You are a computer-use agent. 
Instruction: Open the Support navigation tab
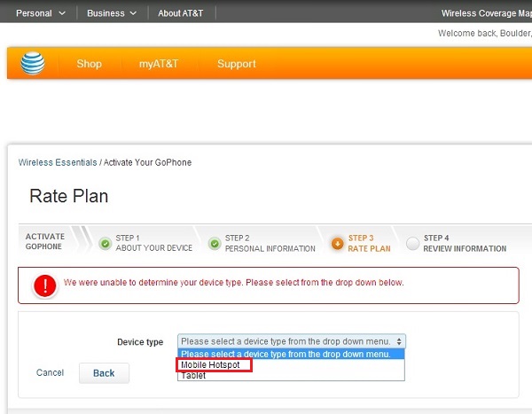(237, 64)
